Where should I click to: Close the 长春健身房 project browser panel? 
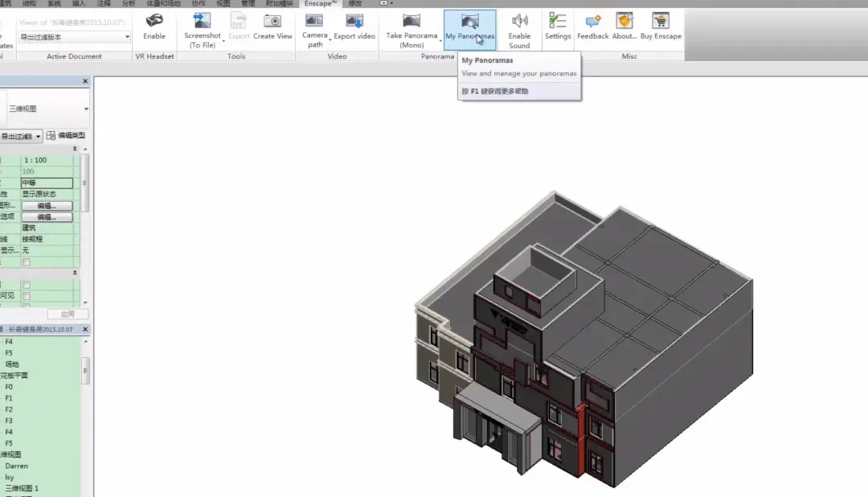[x=85, y=329]
